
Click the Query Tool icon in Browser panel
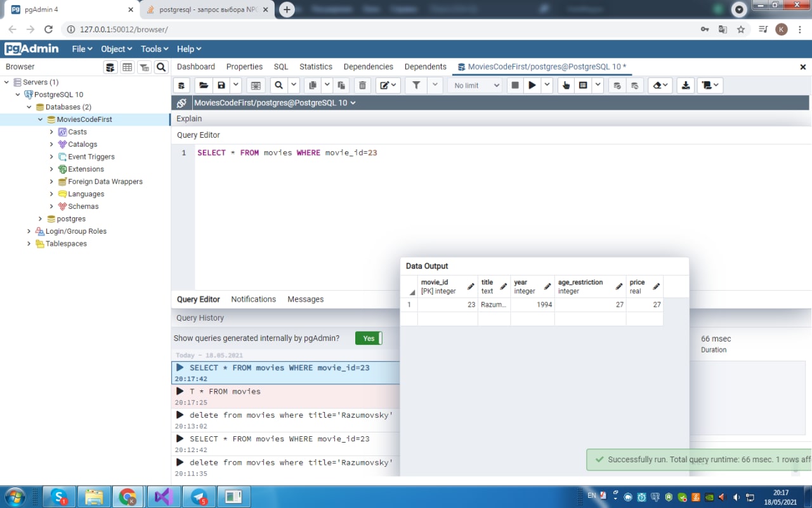(x=110, y=67)
